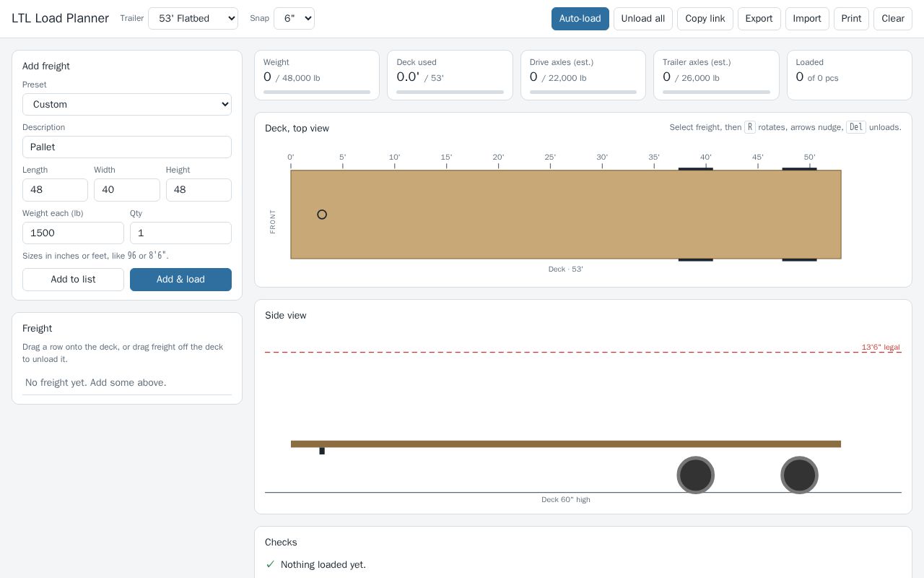Click the 'No freight yet. Add some above.' text
The width and height of the screenshot is (924, 578).
(96, 383)
